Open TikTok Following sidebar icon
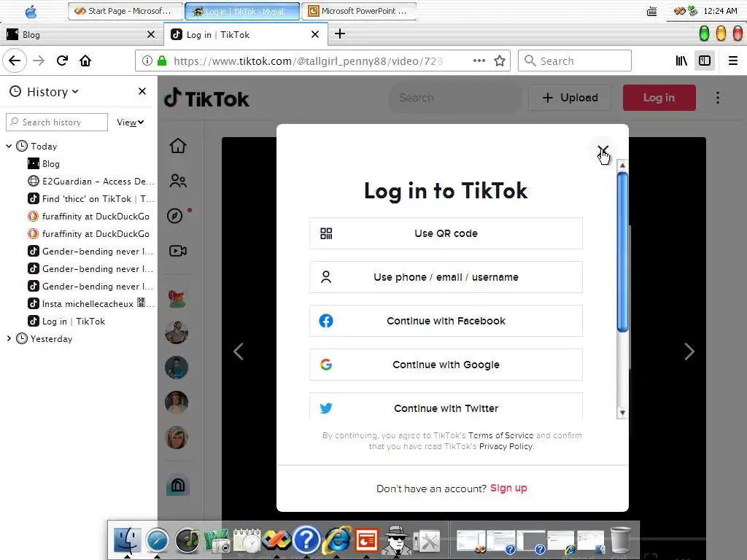Image resolution: width=747 pixels, height=560 pixels. click(x=178, y=181)
